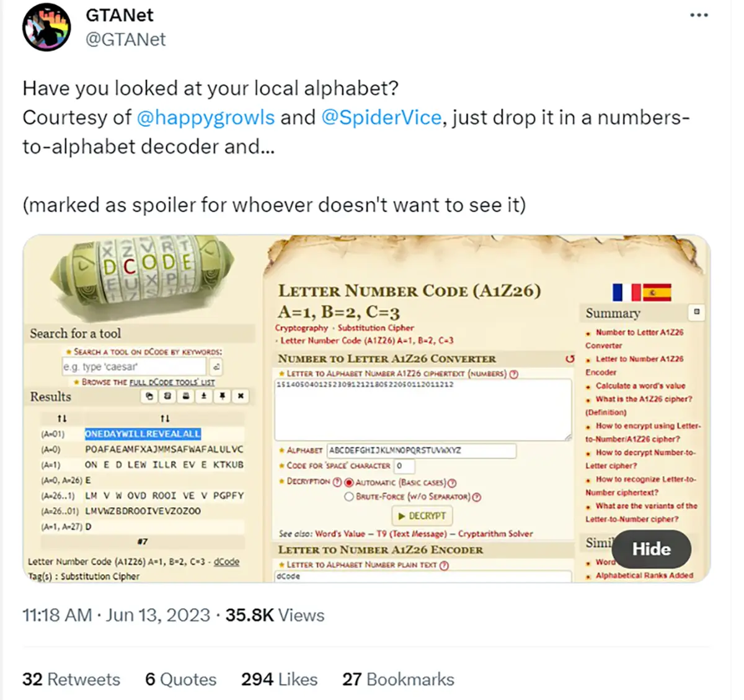Click the Spanish flag language icon
The width and height of the screenshot is (744, 700).
[x=657, y=292]
